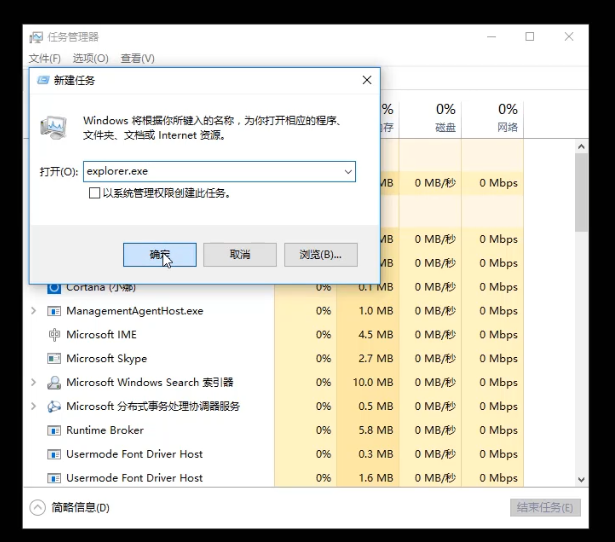Click the Task Manager title bar icon
This screenshot has width=615, height=542.
36,37
